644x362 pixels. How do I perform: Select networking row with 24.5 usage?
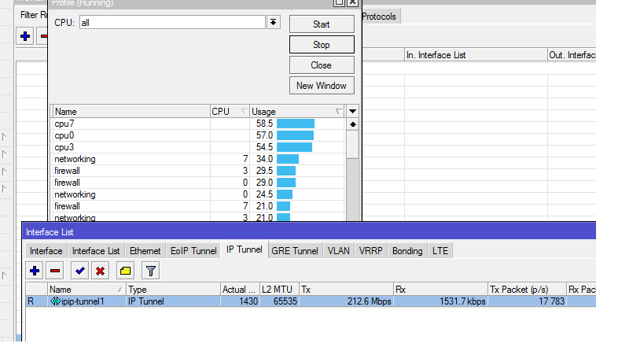(199, 194)
